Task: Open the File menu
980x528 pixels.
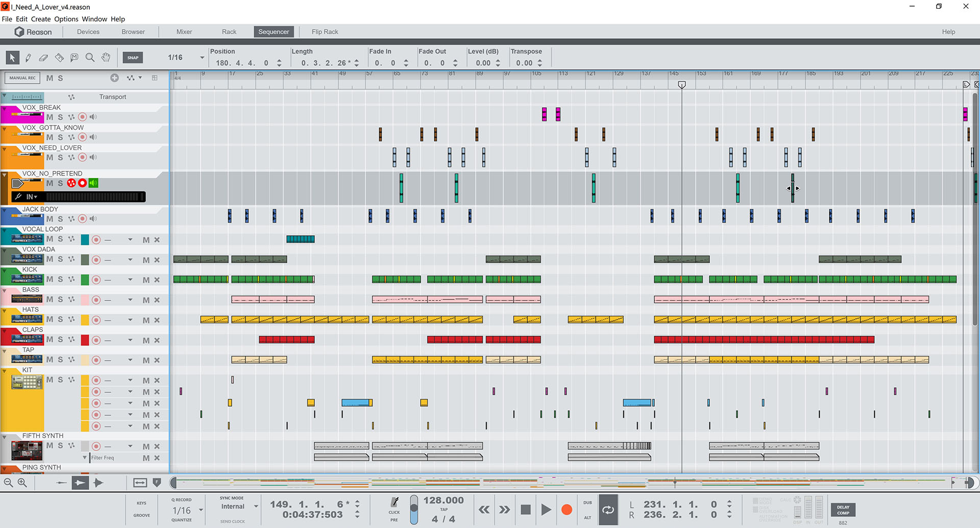Action: [7, 19]
